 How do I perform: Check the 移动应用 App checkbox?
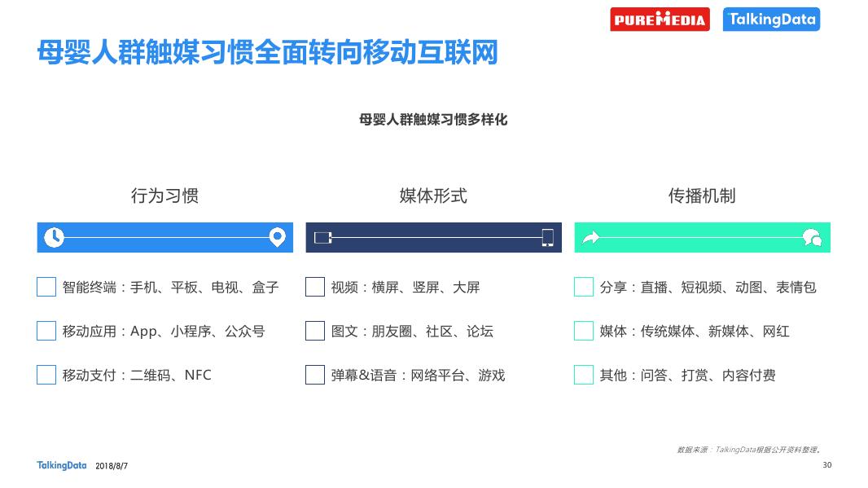tap(46, 331)
